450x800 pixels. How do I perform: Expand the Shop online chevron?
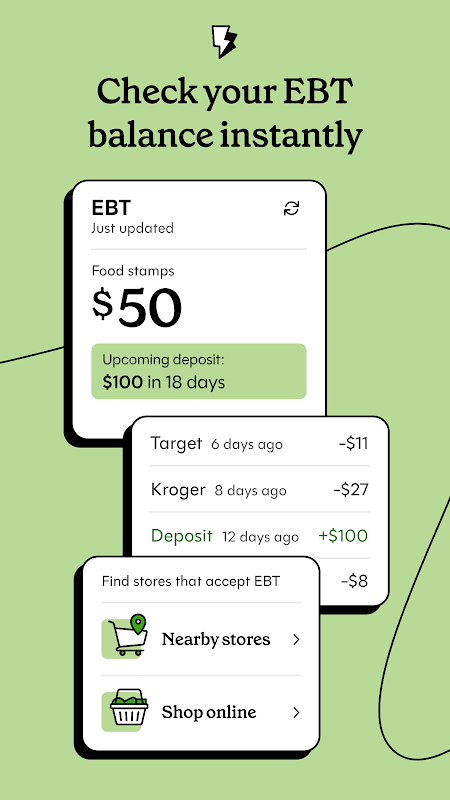(x=296, y=713)
